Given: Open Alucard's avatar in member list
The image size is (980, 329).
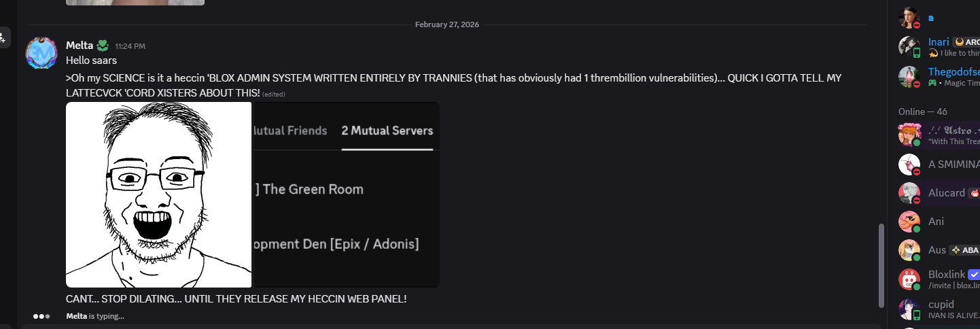Looking at the screenshot, I should click(x=909, y=193).
